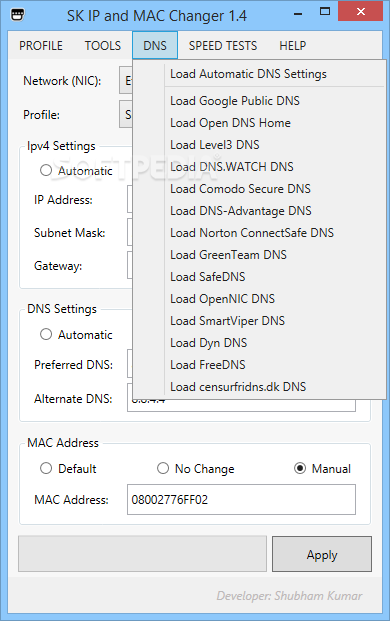The image size is (390, 621).
Task: Open the TOOLS menu
Action: point(103,46)
